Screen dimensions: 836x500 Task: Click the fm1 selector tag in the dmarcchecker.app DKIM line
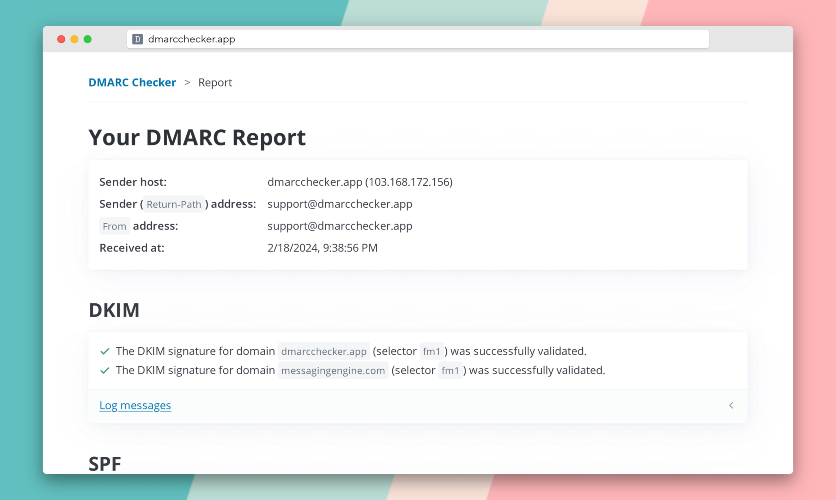pos(432,351)
